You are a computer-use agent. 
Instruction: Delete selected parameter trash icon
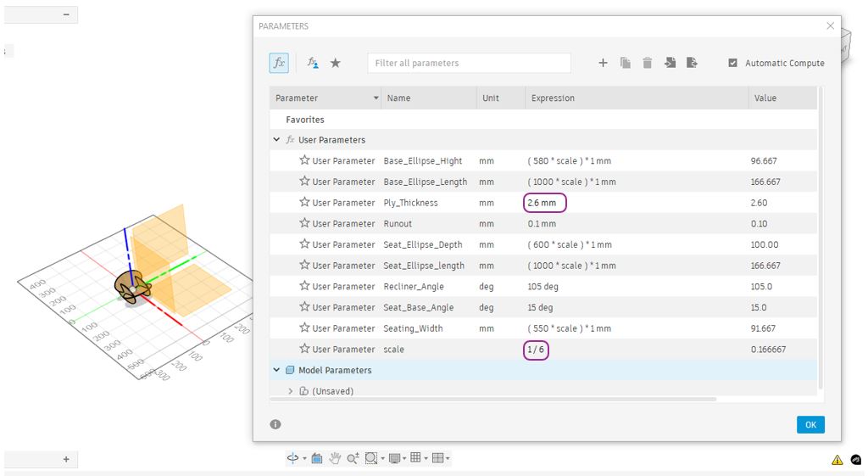coord(647,63)
